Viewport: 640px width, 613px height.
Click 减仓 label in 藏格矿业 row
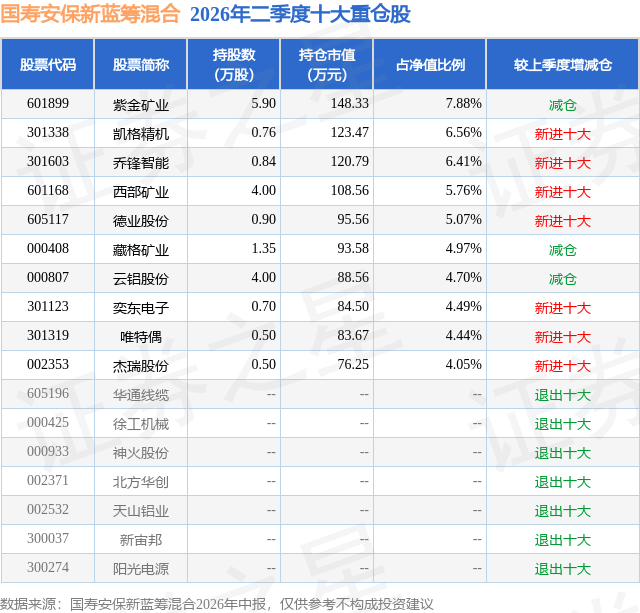click(562, 250)
